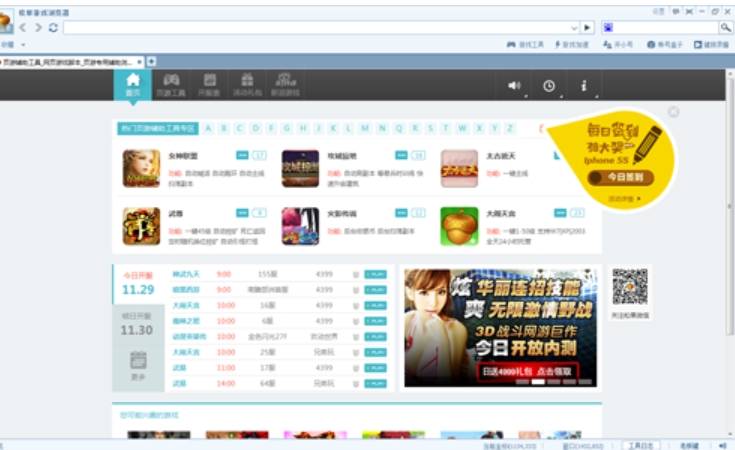Click into the empty address bar
Screen dimensions: 735x450
point(316,28)
